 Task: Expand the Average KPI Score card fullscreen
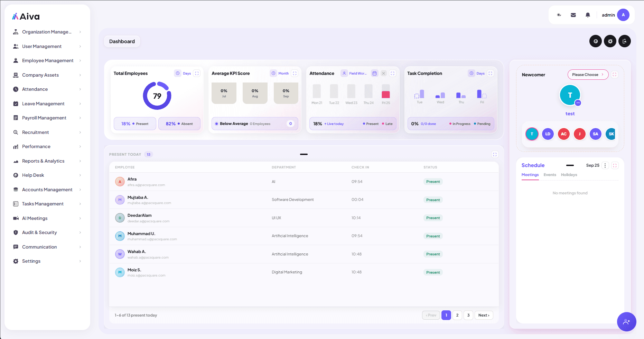click(x=295, y=73)
